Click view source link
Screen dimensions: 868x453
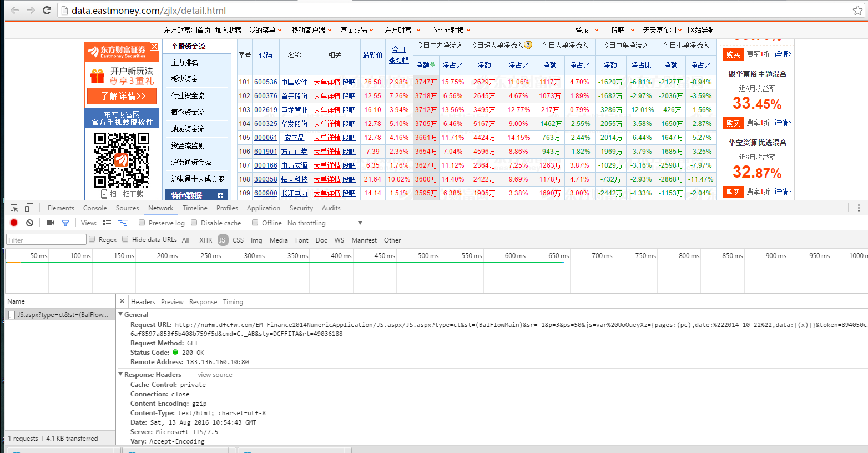[x=215, y=375]
